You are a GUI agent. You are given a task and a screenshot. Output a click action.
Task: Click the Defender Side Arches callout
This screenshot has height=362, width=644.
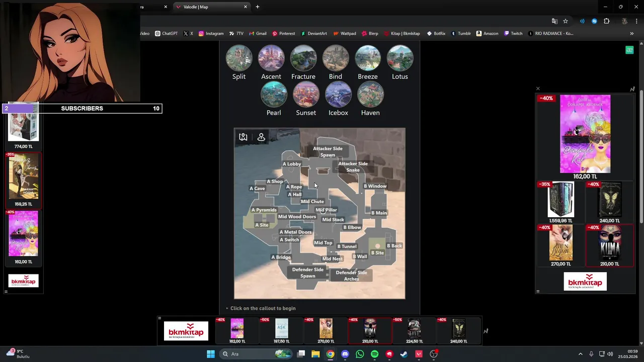click(x=351, y=276)
